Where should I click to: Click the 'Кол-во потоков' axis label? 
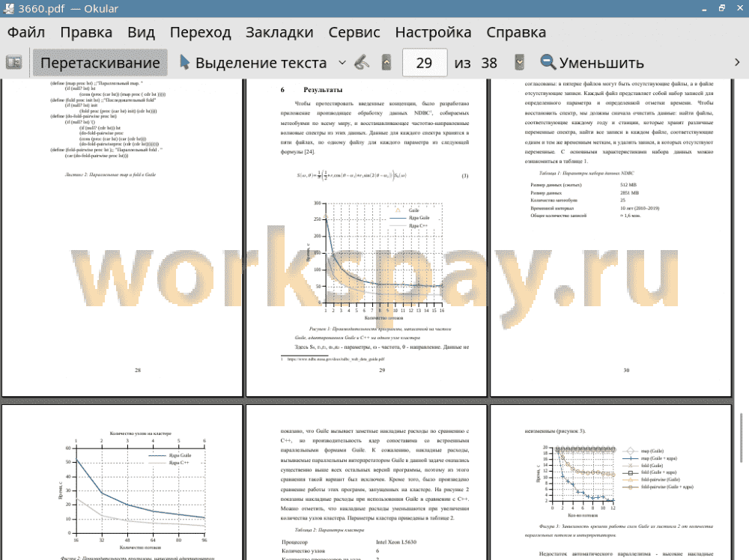click(582, 516)
